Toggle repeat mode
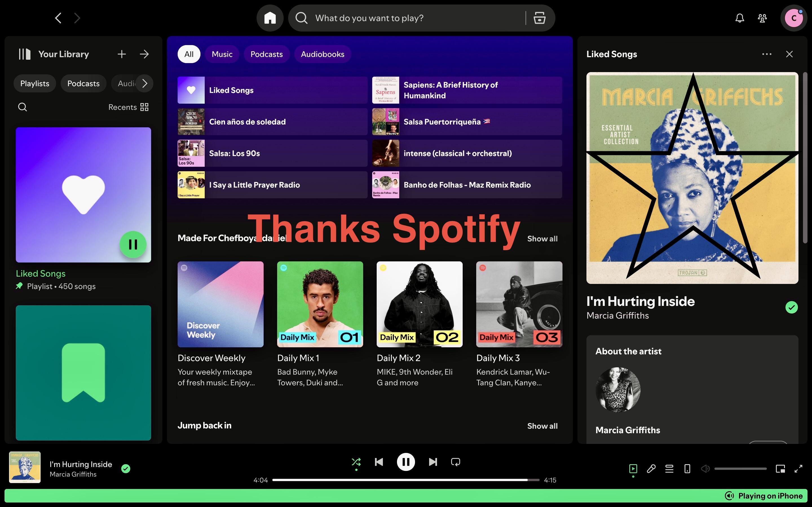This screenshot has height=507, width=812. [x=455, y=462]
